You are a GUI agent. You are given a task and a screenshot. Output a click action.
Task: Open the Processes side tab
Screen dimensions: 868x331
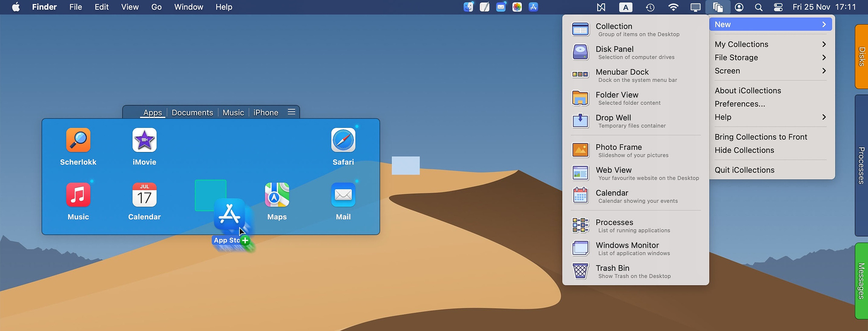[x=861, y=165]
